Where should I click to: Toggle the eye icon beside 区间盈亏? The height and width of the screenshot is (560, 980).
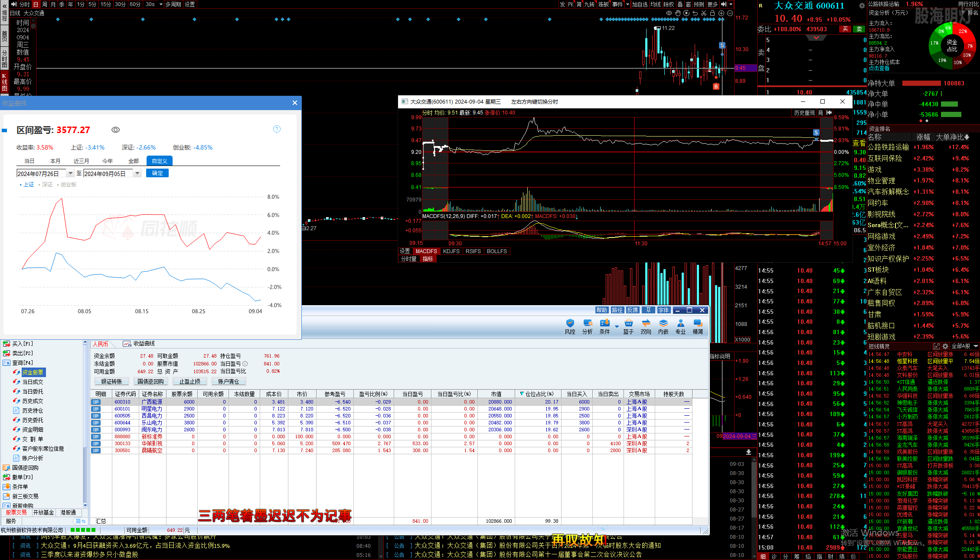coord(115,130)
